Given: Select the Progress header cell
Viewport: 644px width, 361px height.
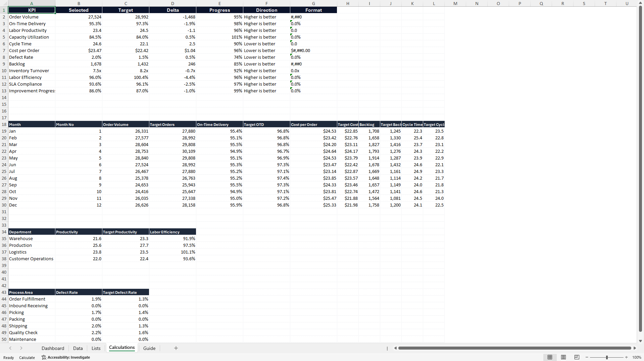Looking at the screenshot, I should tap(219, 10).
